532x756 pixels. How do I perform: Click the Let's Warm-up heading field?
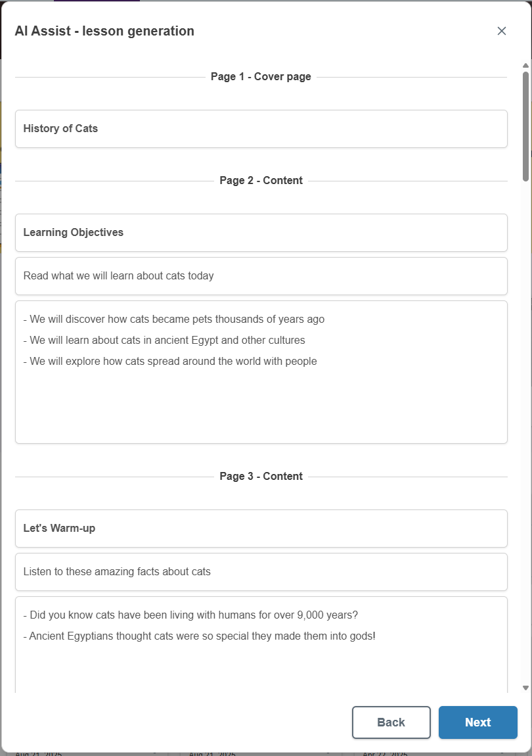point(261,529)
